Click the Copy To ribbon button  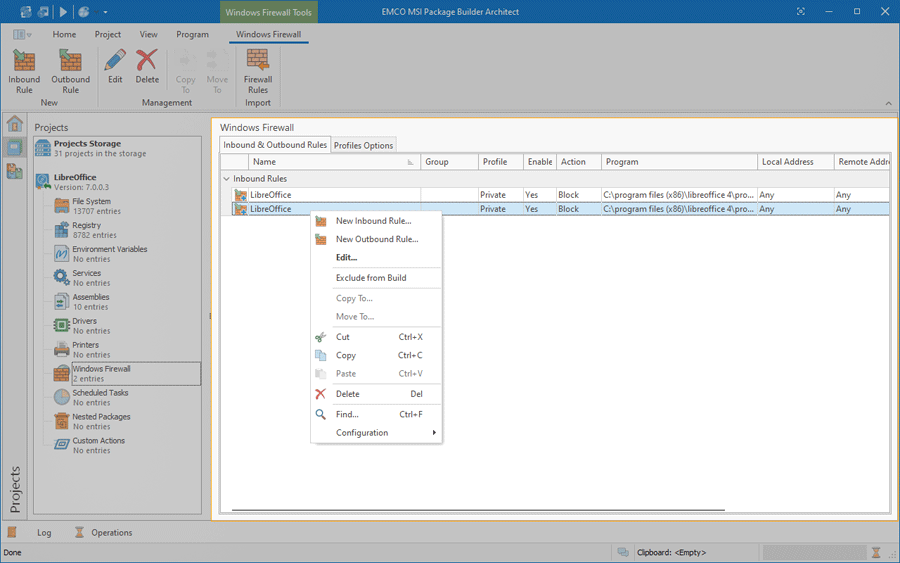(185, 71)
